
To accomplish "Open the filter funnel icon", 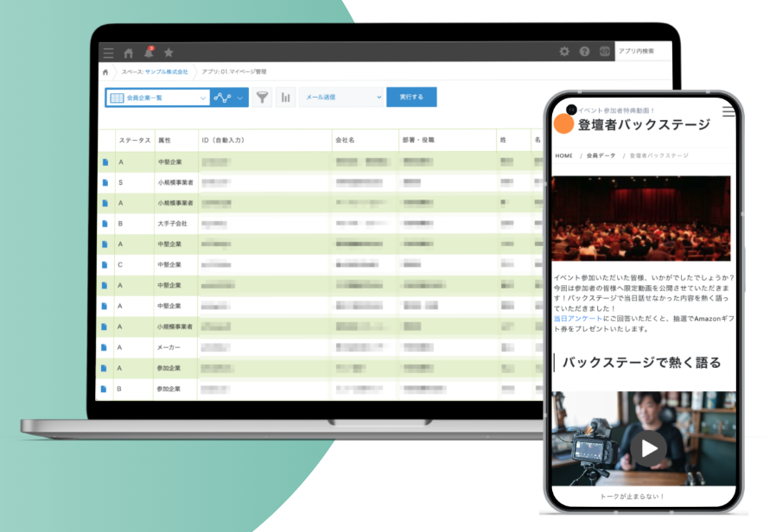I will coord(262,98).
